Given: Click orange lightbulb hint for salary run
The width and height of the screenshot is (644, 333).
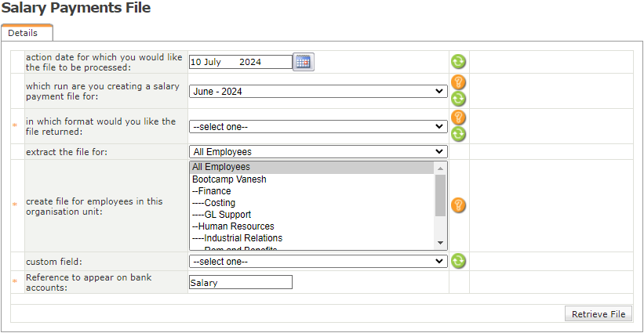Looking at the screenshot, I should 458,82.
